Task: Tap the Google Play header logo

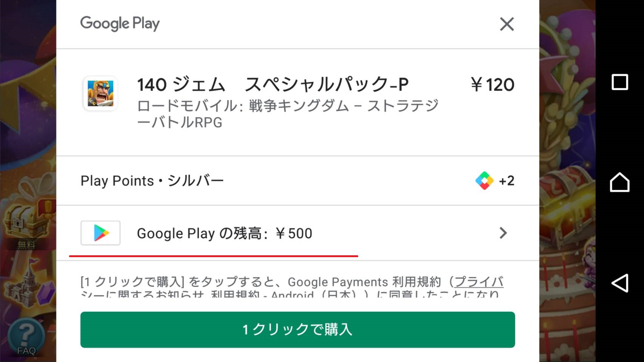Action: click(x=120, y=24)
